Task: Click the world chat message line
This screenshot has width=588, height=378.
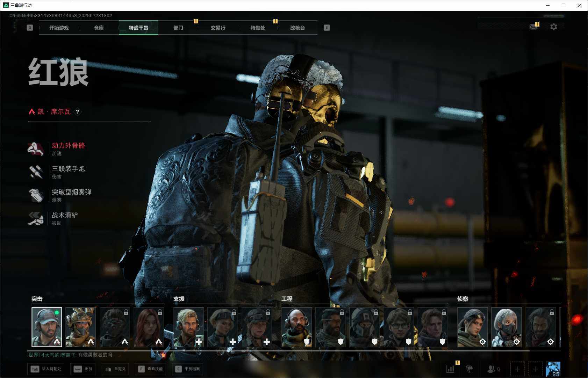Action: pyautogui.click(x=70, y=355)
